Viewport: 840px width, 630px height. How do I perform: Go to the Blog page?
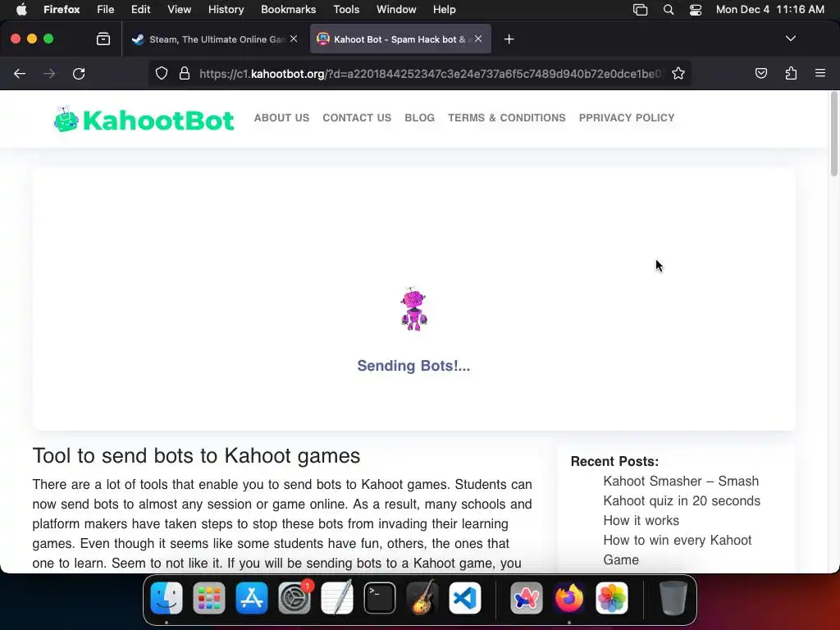tap(419, 118)
